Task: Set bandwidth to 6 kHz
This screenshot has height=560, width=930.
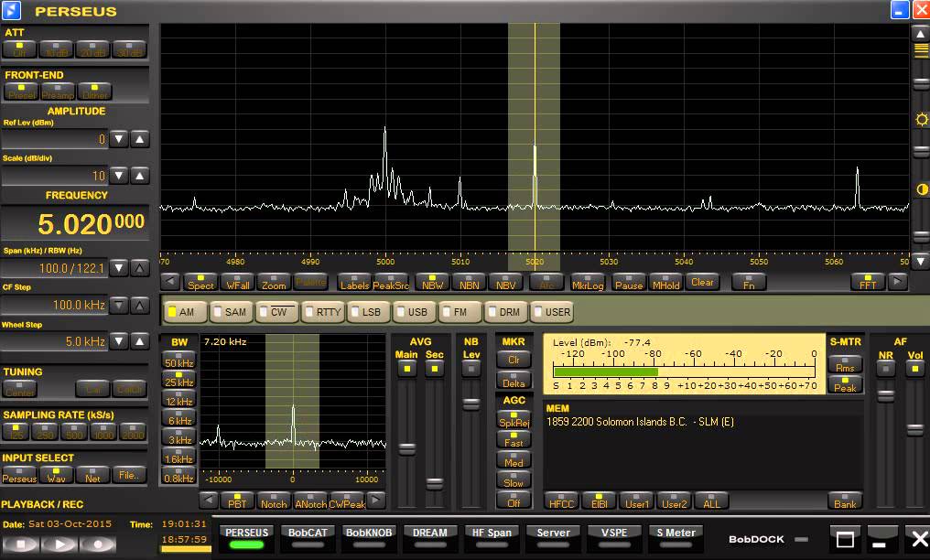Action: pyautogui.click(x=179, y=417)
